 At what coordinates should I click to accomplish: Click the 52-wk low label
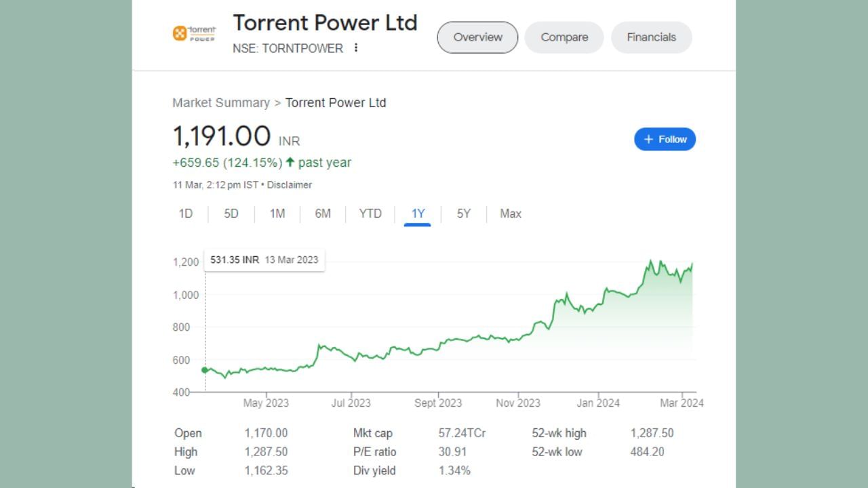557,451
